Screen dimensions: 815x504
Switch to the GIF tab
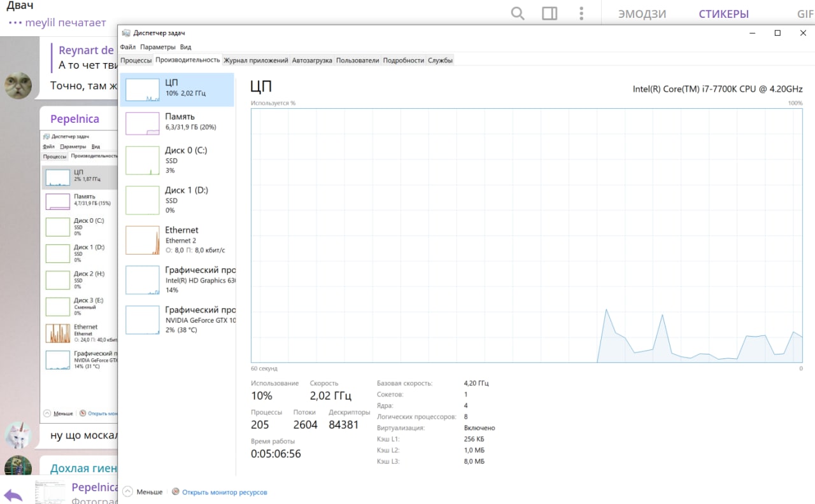[x=805, y=14]
